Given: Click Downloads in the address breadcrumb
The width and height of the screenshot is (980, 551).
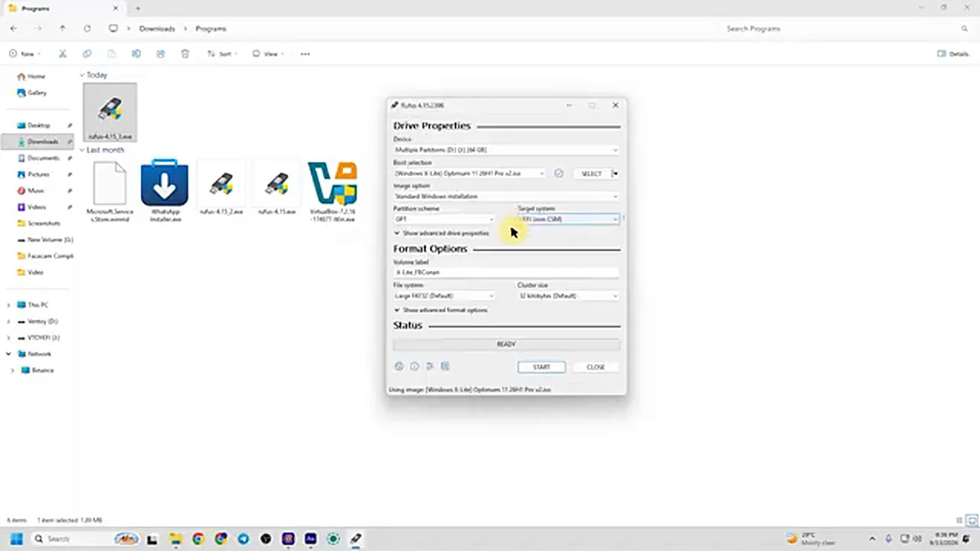Looking at the screenshot, I should pyautogui.click(x=157, y=28).
